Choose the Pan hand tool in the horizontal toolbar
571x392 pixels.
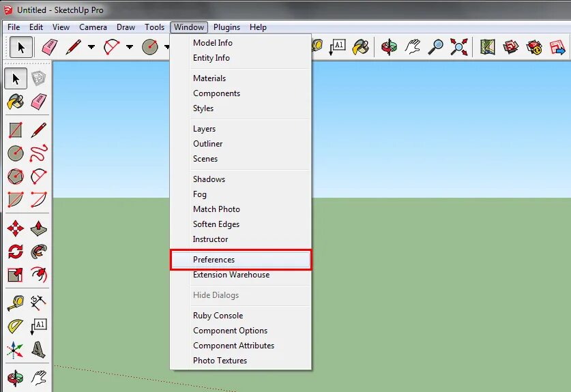(412, 47)
